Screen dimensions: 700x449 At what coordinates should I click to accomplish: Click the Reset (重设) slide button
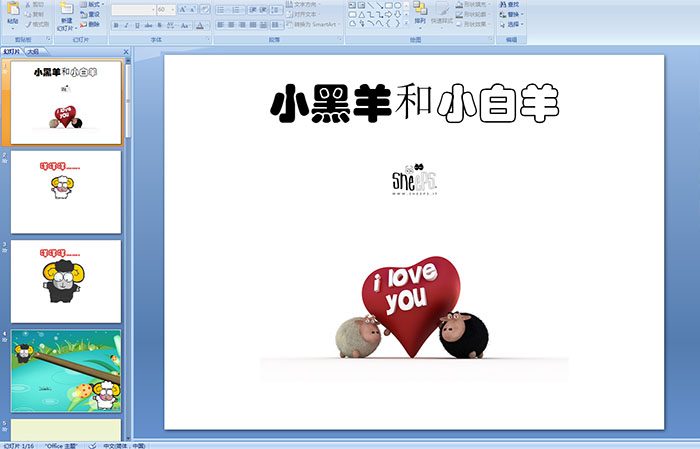click(90, 14)
